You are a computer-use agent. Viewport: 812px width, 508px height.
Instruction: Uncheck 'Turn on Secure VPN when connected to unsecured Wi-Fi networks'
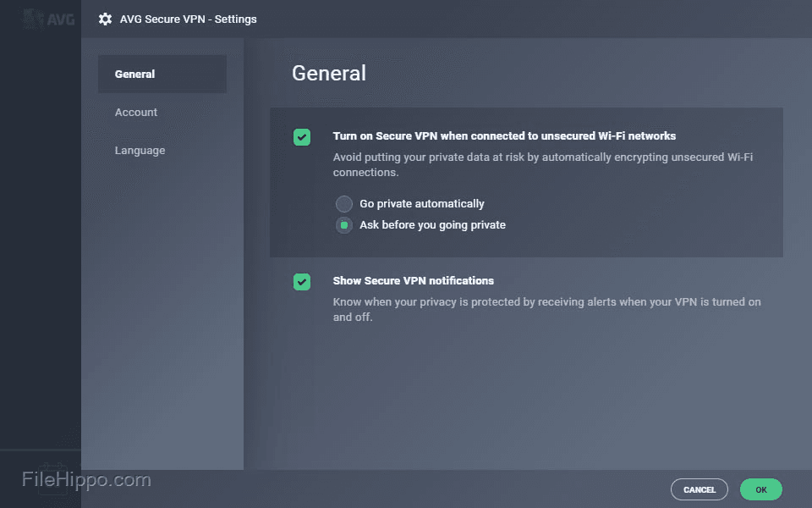302,136
